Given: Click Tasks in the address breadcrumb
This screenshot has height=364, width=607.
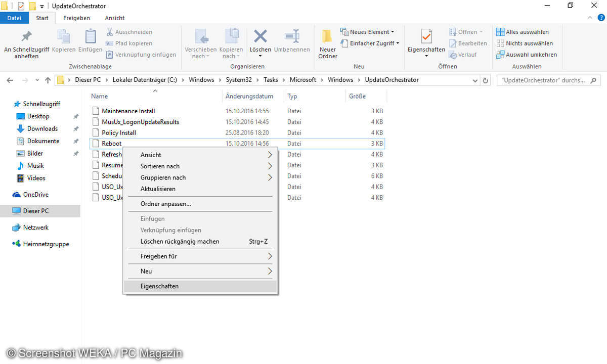Looking at the screenshot, I should [271, 80].
